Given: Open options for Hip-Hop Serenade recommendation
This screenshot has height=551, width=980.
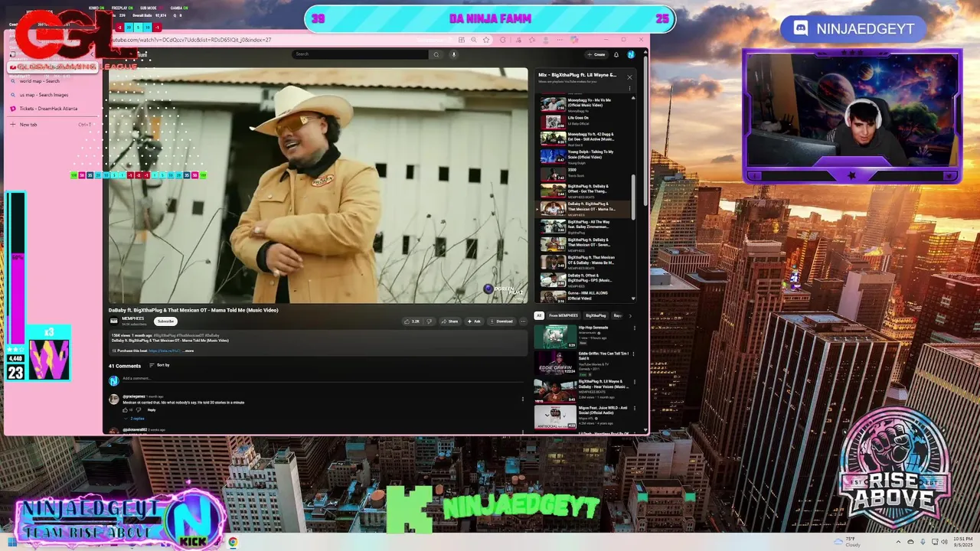Looking at the screenshot, I should (x=633, y=328).
